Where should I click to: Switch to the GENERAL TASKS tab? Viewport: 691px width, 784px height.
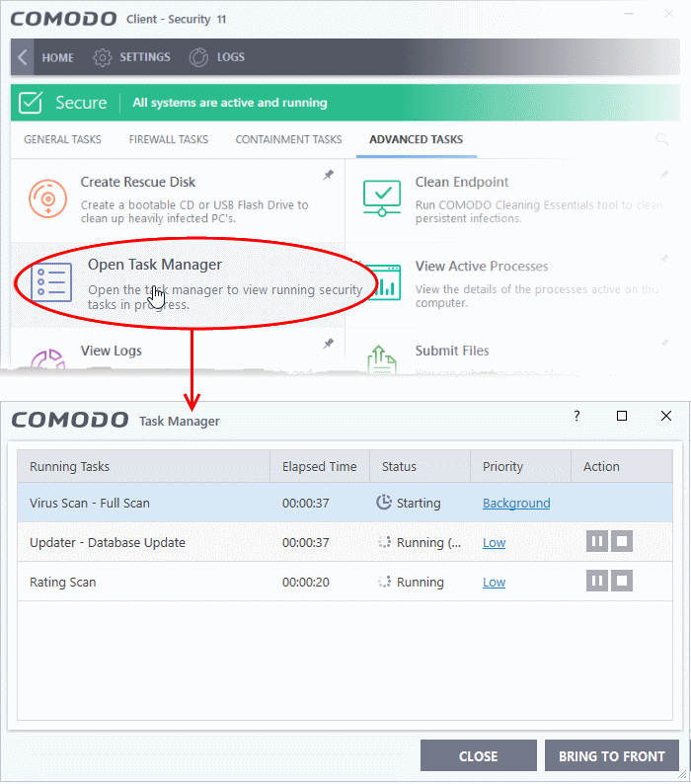[62, 139]
